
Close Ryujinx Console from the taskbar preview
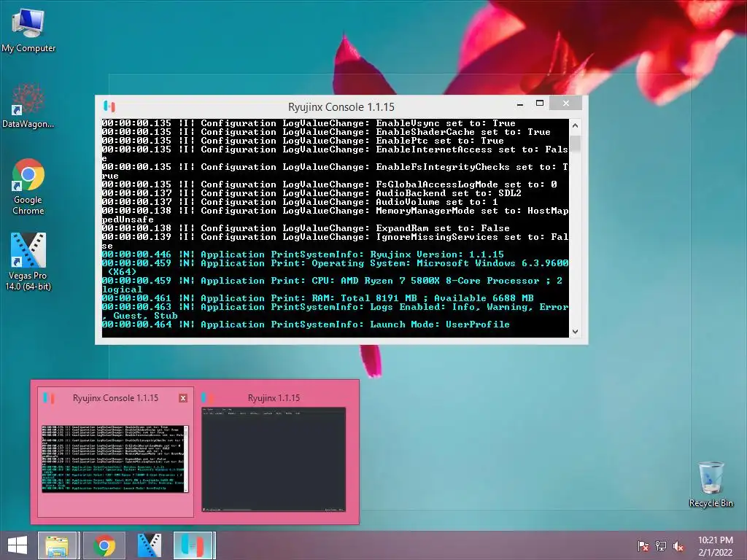pos(183,398)
